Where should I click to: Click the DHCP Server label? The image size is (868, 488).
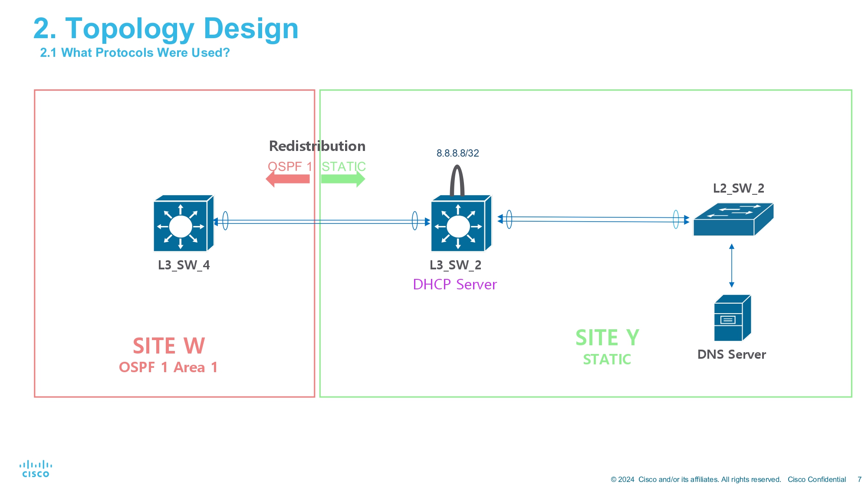(455, 285)
